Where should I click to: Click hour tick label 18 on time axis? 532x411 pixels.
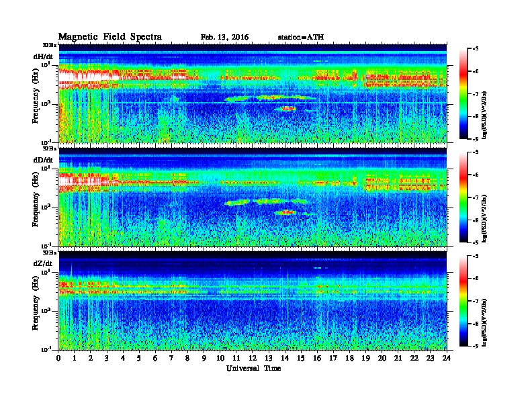coord(349,359)
